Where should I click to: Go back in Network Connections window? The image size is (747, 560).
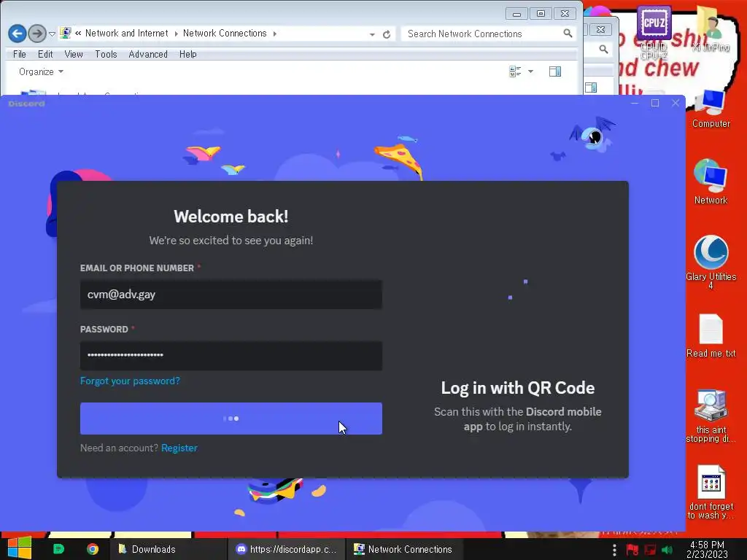18,34
